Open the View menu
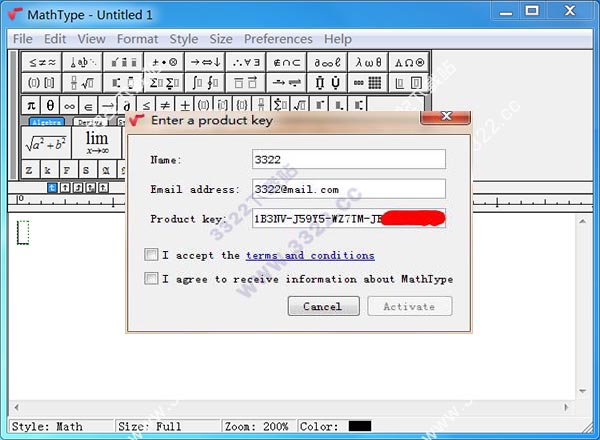 click(91, 39)
